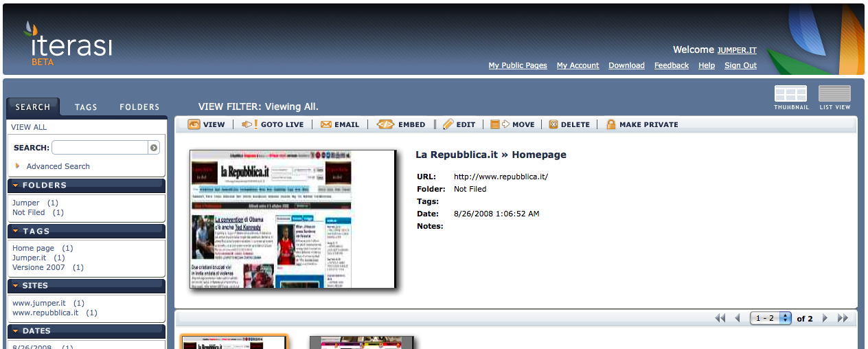The width and height of the screenshot is (868, 349).
Task: Open My Public Pages
Action: pos(518,65)
